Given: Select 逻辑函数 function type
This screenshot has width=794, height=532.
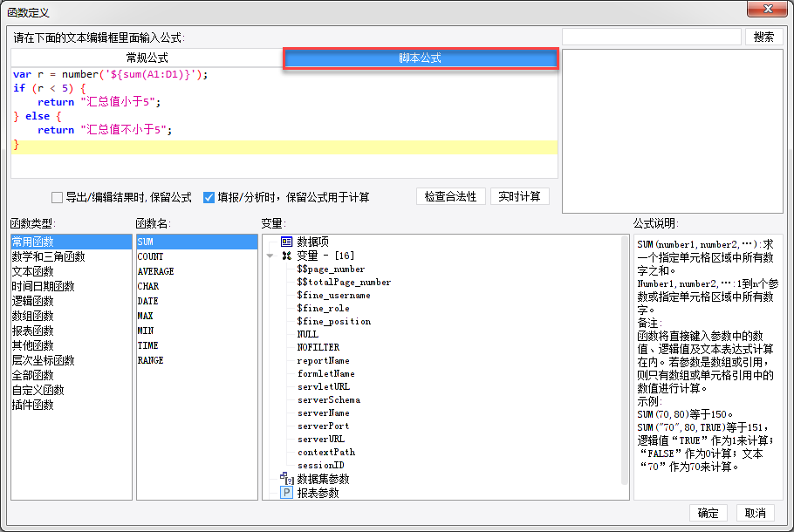Looking at the screenshot, I should point(71,301).
